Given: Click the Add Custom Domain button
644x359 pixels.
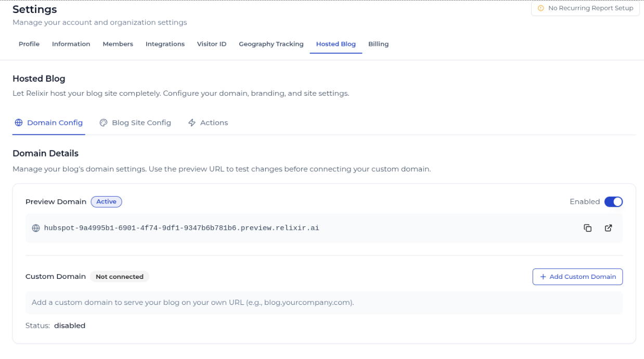Looking at the screenshot, I should click(x=577, y=277).
